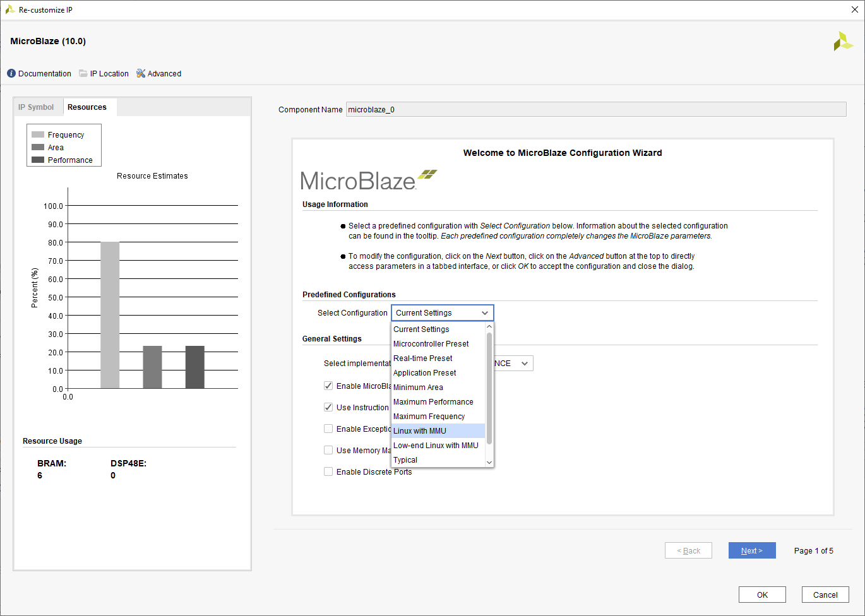Enable the Discrete Ports checkbox
865x616 pixels.
[x=328, y=472]
